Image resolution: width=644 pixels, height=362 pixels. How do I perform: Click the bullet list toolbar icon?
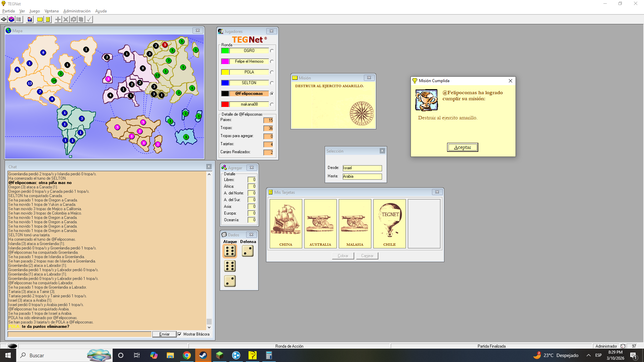(x=19, y=19)
